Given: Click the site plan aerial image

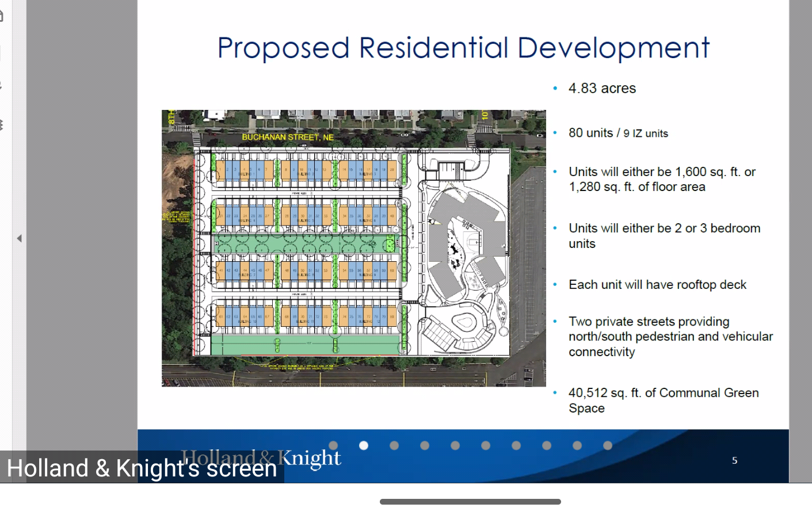Looking at the screenshot, I should coord(353,248).
